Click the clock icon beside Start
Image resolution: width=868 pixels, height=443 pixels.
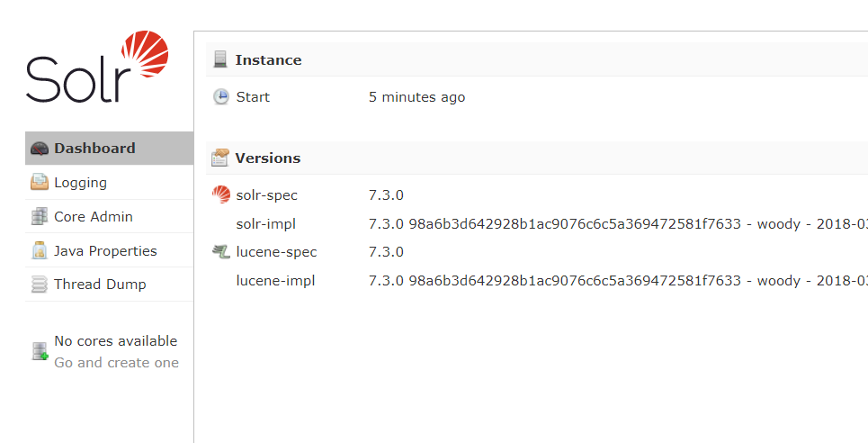[221, 97]
